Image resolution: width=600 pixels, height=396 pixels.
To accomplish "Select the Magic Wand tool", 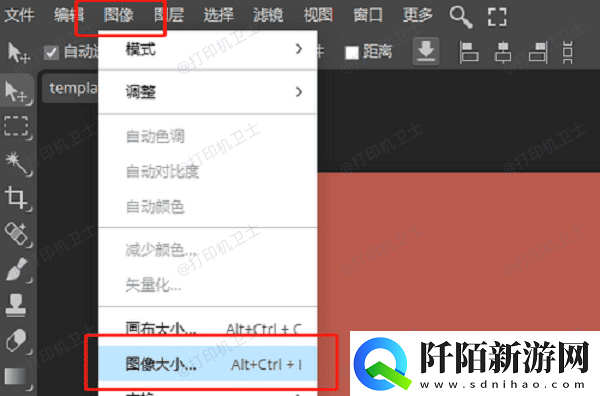I will pos(18,163).
